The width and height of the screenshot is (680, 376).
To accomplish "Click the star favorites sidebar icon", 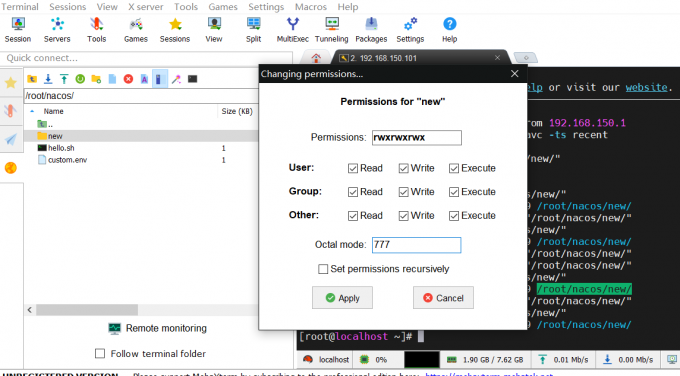I will tap(11, 82).
